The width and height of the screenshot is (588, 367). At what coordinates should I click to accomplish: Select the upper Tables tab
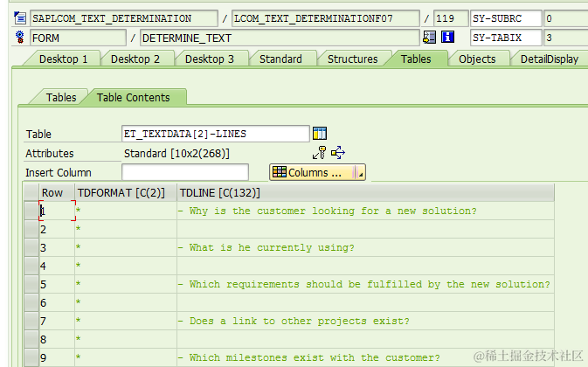(x=416, y=59)
